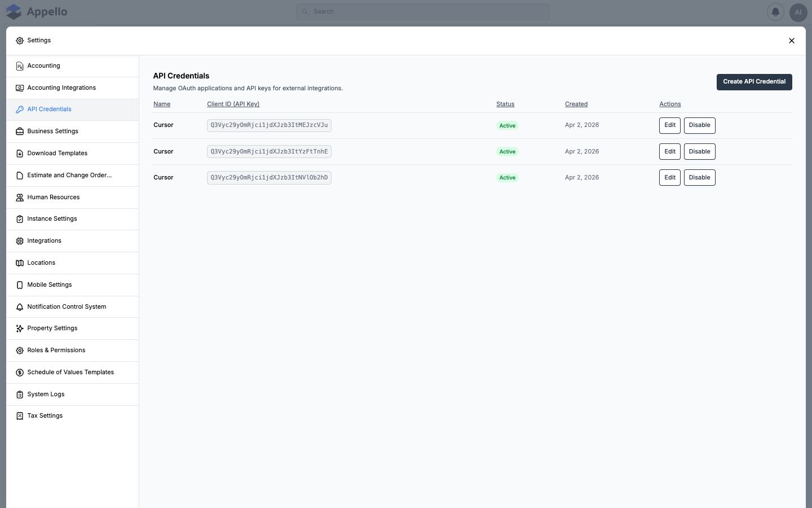Click Active status badge for key ending NVlOb2hD
The image size is (812, 508).
[507, 177]
